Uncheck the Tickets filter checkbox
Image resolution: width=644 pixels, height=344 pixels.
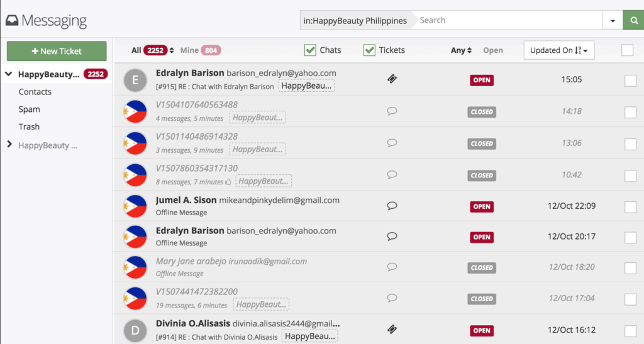[x=369, y=50]
